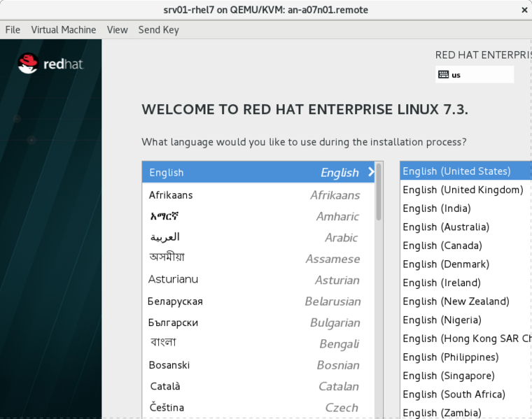Image resolution: width=532 pixels, height=419 pixels.
Task: Open the File menu
Action: click(13, 29)
